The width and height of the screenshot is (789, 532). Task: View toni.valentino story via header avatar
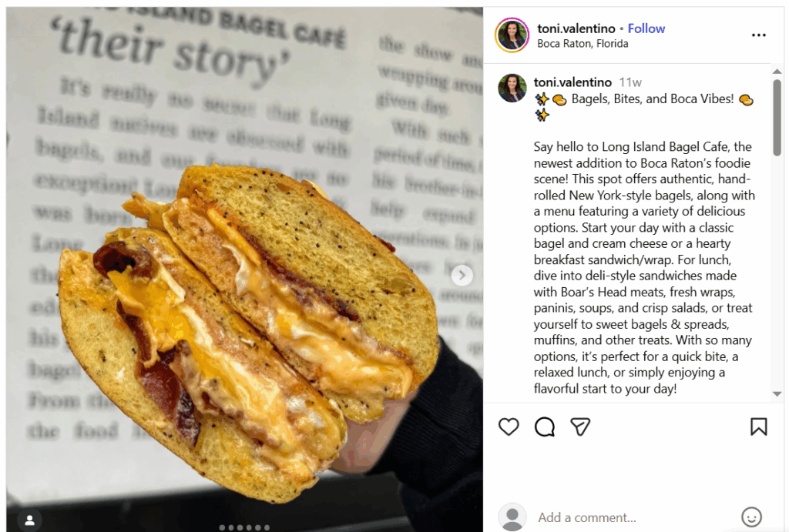(512, 35)
